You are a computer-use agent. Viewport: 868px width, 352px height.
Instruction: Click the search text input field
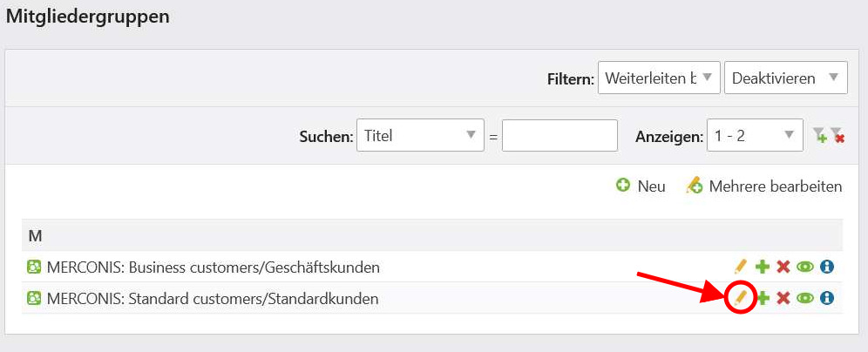coord(559,135)
